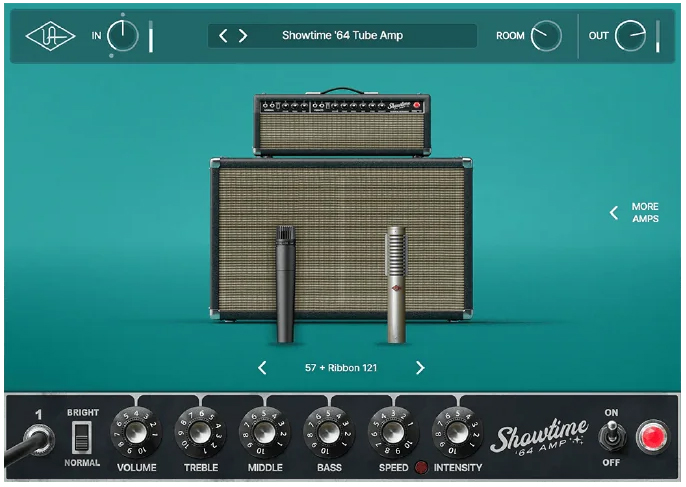This screenshot has width=686, height=487.
Task: Open the MORE AMPS panel chevron
Action: point(614,213)
